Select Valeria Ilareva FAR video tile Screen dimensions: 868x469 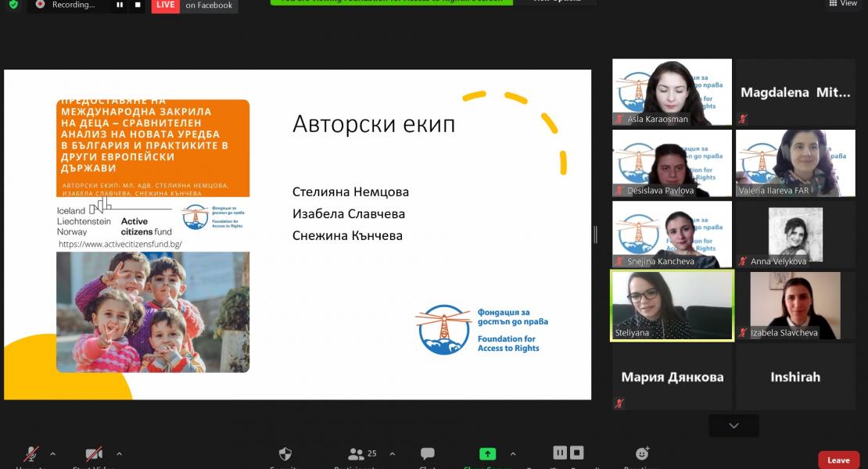795,163
